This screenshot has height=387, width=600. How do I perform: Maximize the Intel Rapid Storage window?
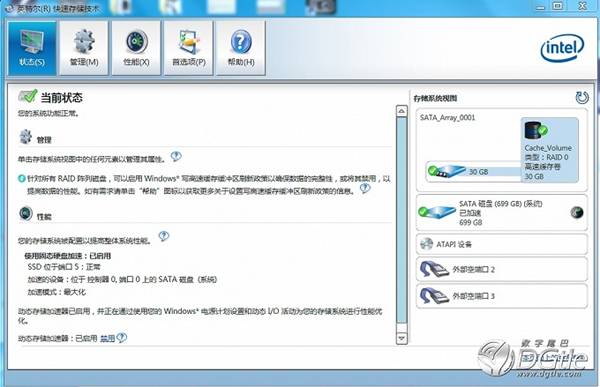[x=558, y=6]
